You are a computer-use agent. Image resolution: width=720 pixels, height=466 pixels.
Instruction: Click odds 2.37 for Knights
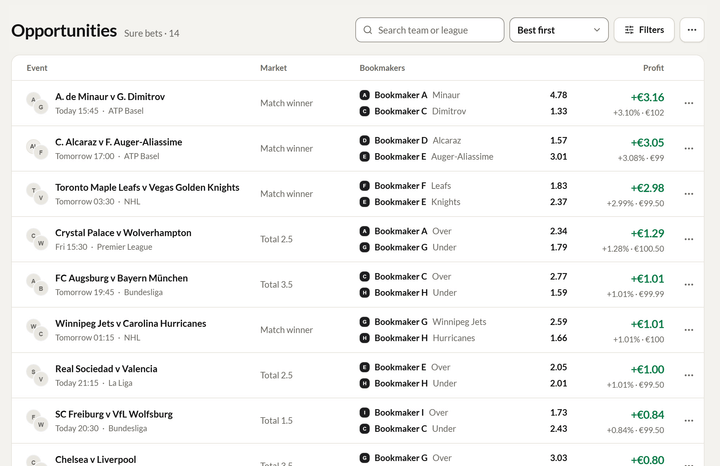558,202
